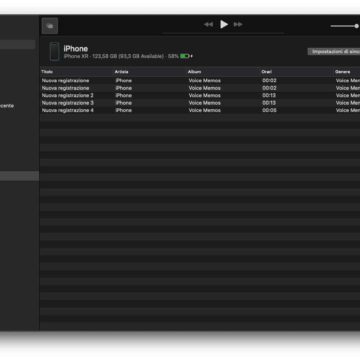Sort the list by Durata column
Screen dimensions: 360x360
[x=267, y=72]
